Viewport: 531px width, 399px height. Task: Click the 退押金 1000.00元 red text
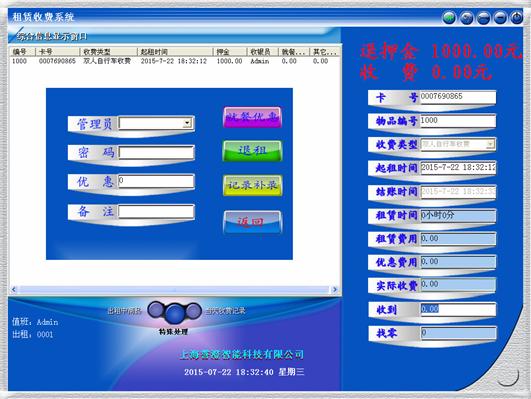point(441,51)
